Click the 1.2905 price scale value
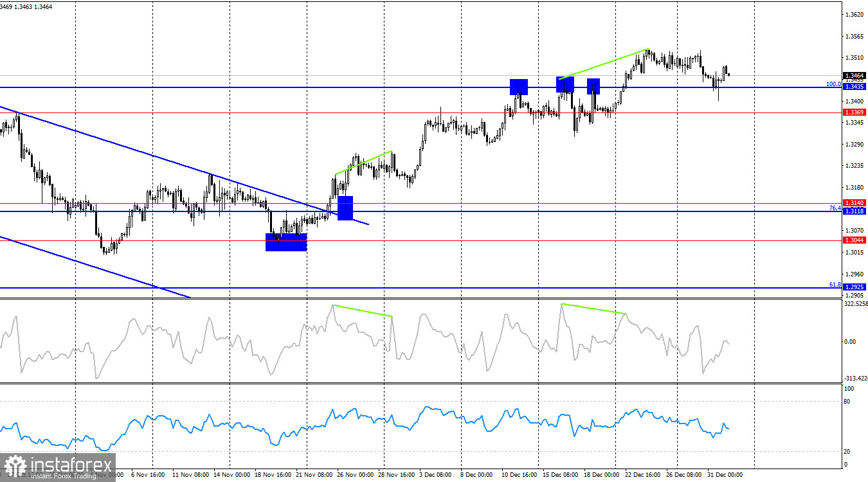Image resolution: width=868 pixels, height=482 pixels. click(x=854, y=295)
